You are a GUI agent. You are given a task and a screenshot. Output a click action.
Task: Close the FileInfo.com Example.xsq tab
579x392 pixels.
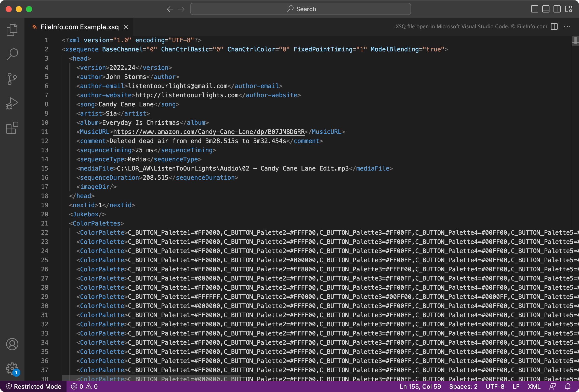pos(126,27)
